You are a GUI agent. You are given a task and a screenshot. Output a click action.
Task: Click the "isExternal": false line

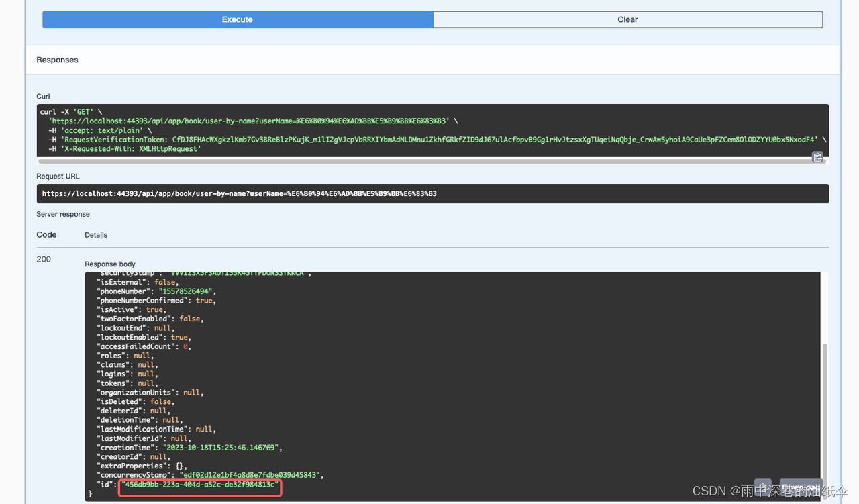[138, 283]
